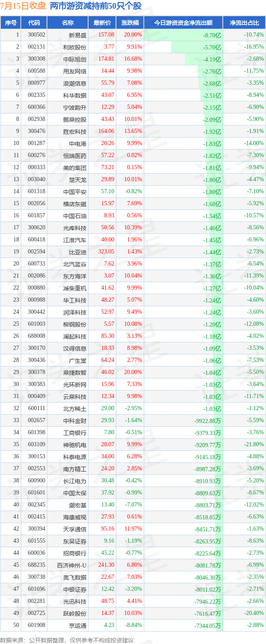Viewport: 266px width, 644px height.
Task: Select stock name 新易盛
Action: tap(78, 35)
